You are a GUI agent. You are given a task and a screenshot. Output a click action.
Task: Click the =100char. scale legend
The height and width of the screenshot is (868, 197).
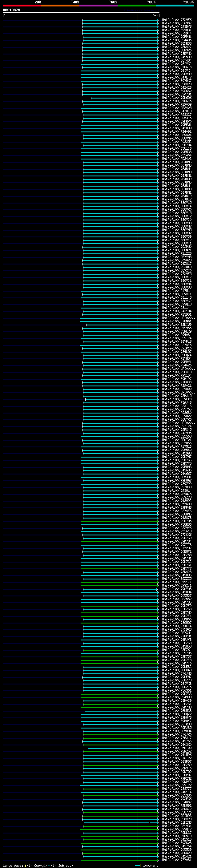tap(147, 865)
